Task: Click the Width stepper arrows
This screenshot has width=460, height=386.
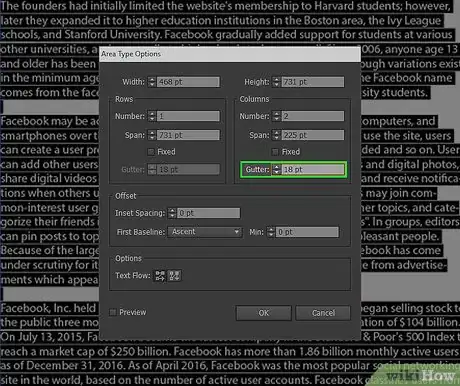Action: click(152, 82)
